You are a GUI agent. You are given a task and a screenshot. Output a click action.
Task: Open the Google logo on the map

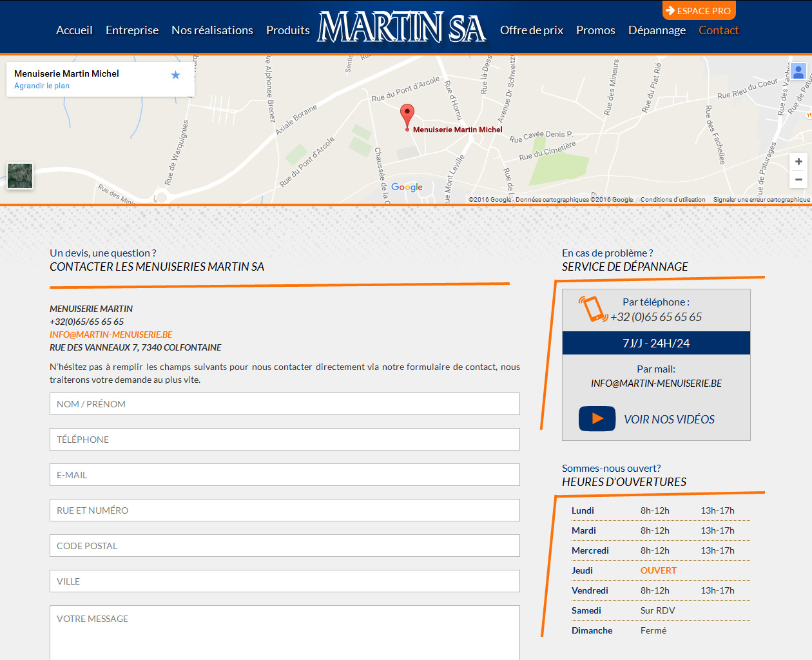click(407, 188)
